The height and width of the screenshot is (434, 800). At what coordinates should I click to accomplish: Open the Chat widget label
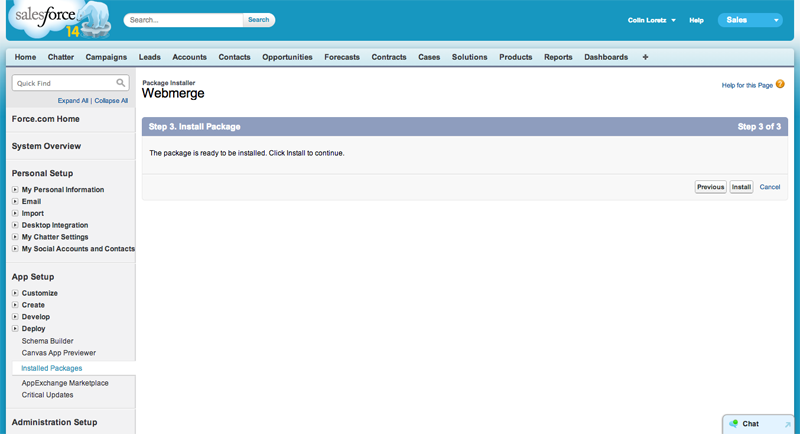[750, 424]
